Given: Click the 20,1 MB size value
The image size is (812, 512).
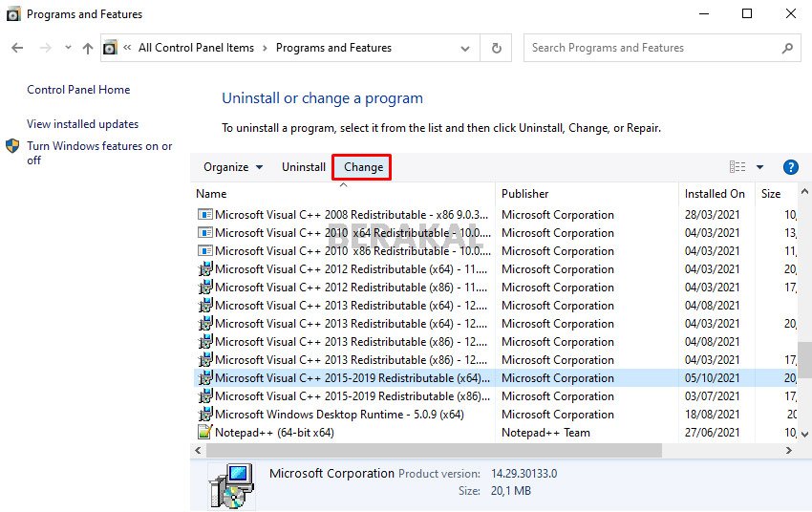Looking at the screenshot, I should 511,491.
